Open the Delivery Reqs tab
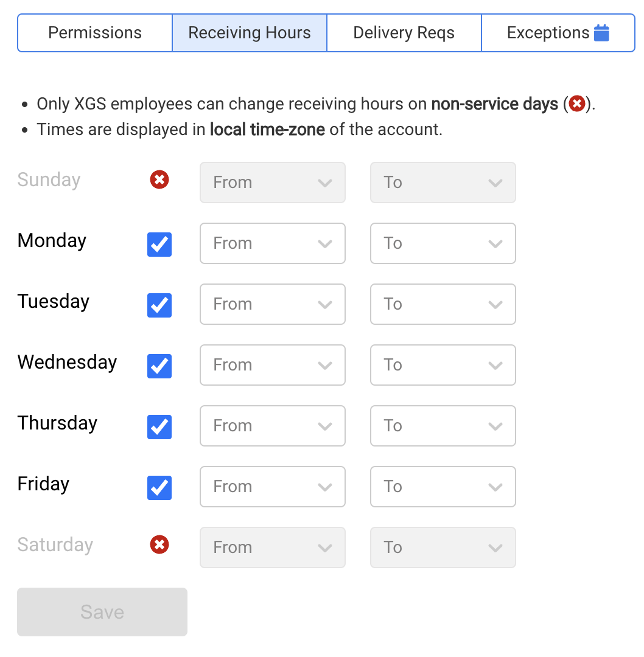 (404, 33)
